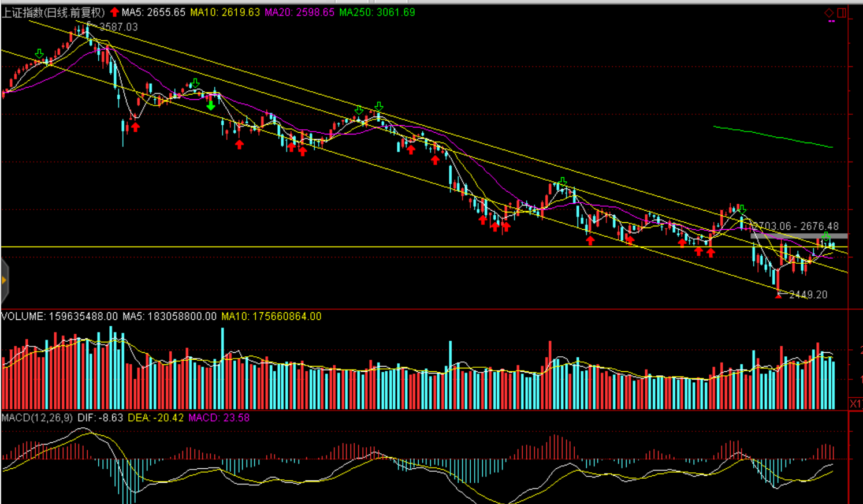Click the small magenta dashes below the diamond icon
The image size is (863, 504).
tap(831, 21)
